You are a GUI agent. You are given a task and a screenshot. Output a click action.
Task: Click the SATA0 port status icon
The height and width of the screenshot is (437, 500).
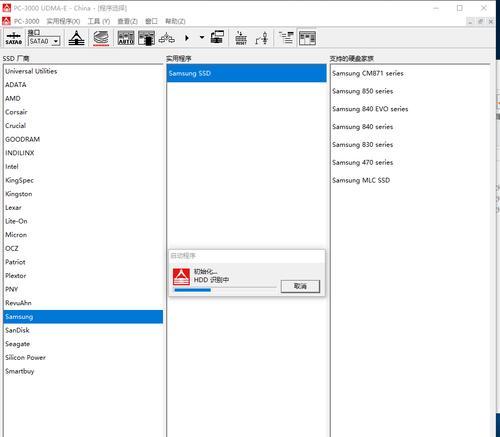[14, 38]
